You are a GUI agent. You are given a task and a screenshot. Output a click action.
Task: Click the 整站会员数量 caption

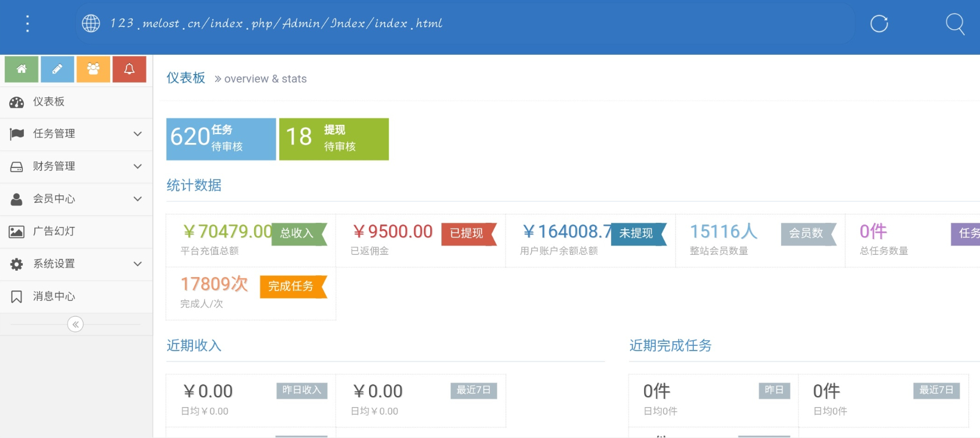coord(719,251)
